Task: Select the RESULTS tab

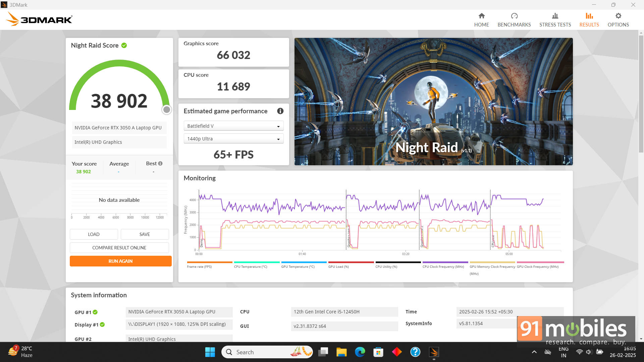Action: pos(589,20)
